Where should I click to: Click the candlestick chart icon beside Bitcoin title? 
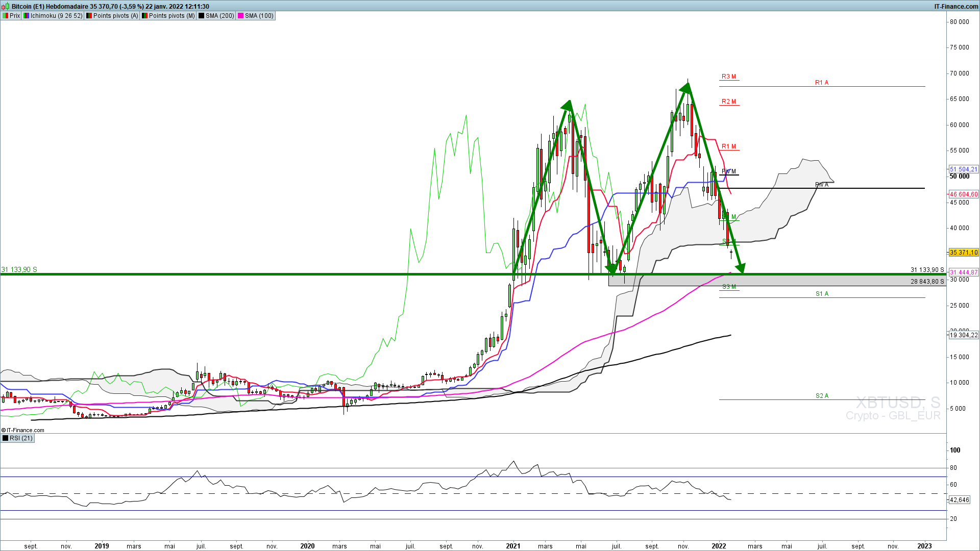point(6,7)
